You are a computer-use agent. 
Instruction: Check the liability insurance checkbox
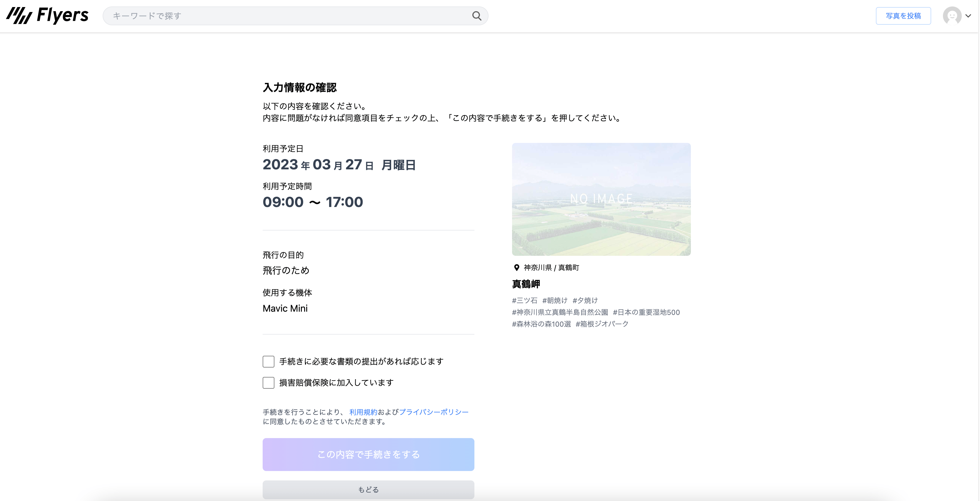268,383
